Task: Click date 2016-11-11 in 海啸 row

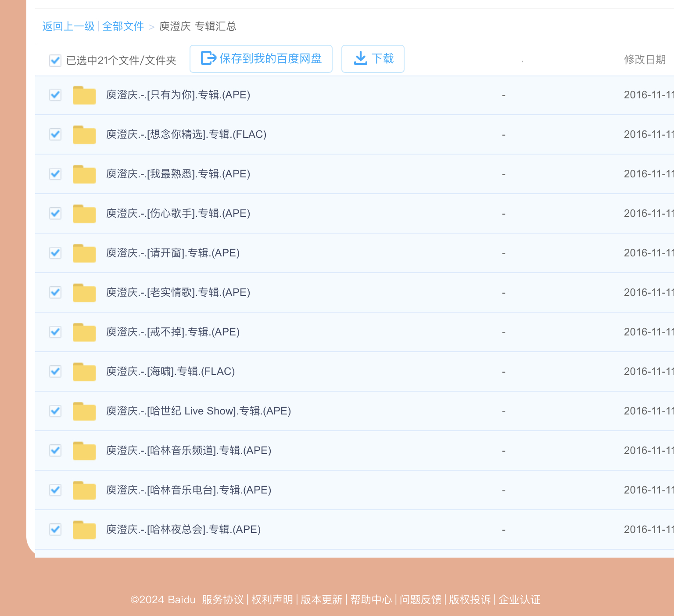Action: click(x=649, y=371)
